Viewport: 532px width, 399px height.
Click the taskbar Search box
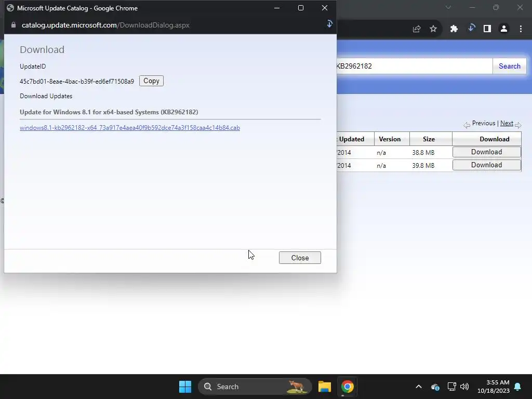pyautogui.click(x=255, y=387)
